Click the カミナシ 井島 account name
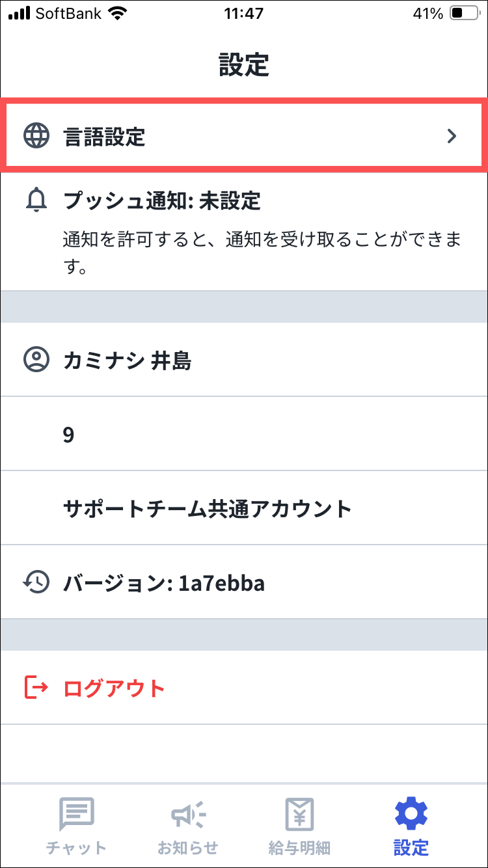The height and width of the screenshot is (868, 488). pos(128,360)
